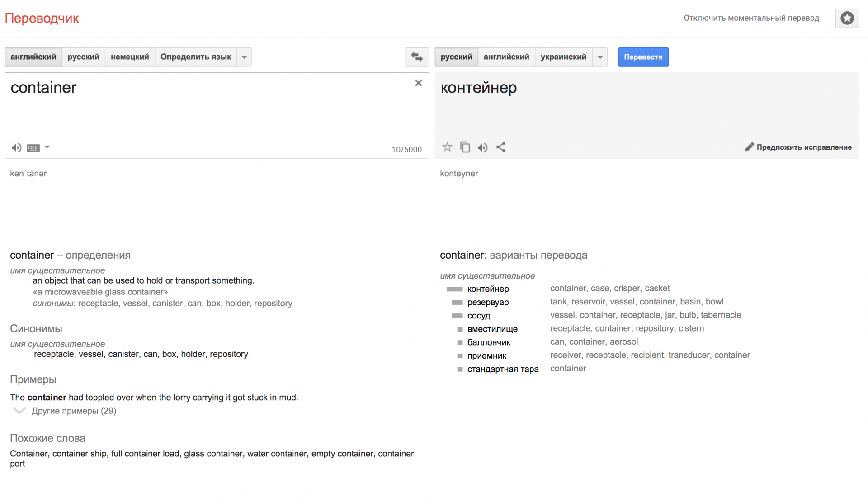The width and height of the screenshot is (868, 498).
Task: Listen to source text pronunciation
Action: coord(17,148)
